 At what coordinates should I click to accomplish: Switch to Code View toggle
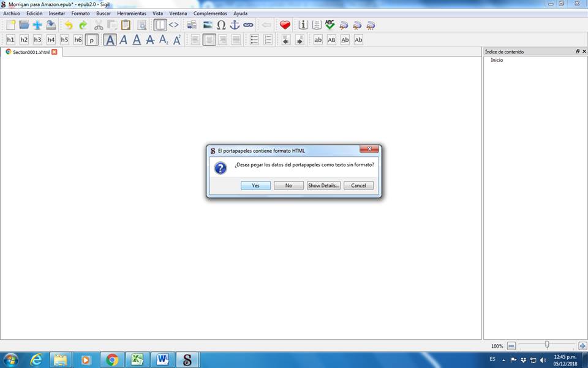[x=174, y=25]
